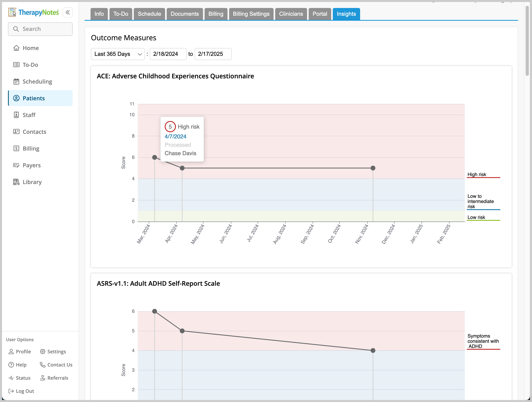Collapse the sidebar with double-chevron icon
Viewport: 532px width, 402px height.
click(x=68, y=13)
